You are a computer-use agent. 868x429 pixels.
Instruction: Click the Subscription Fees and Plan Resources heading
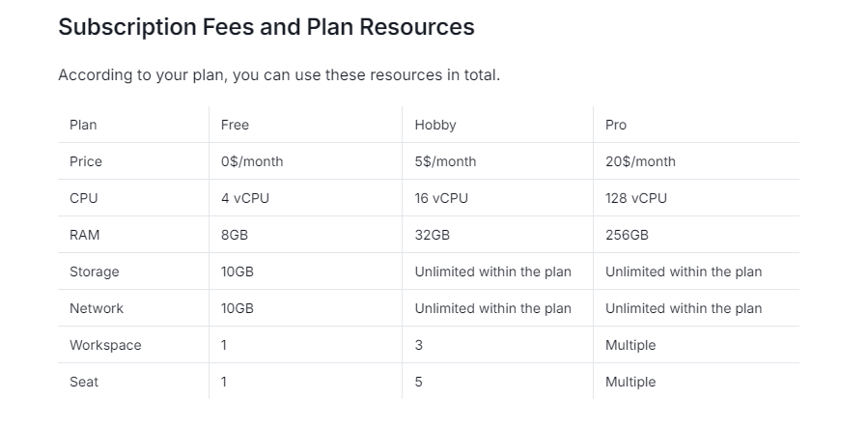click(266, 27)
